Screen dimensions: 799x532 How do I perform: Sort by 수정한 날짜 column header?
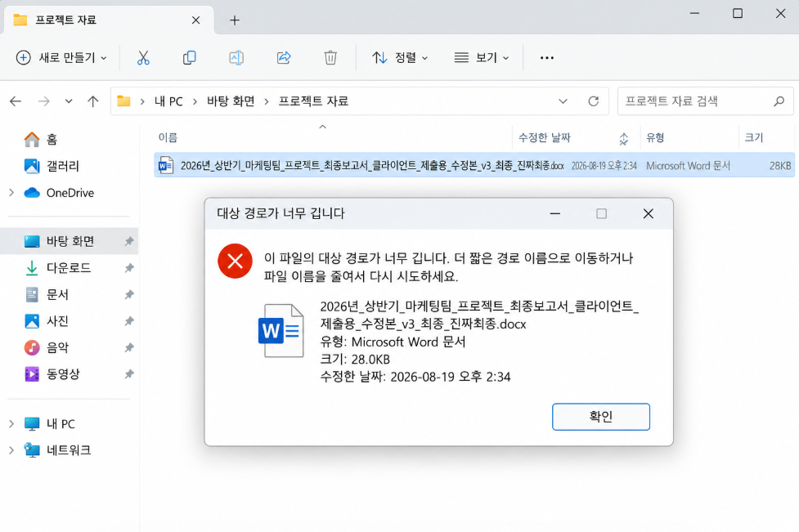[544, 138]
